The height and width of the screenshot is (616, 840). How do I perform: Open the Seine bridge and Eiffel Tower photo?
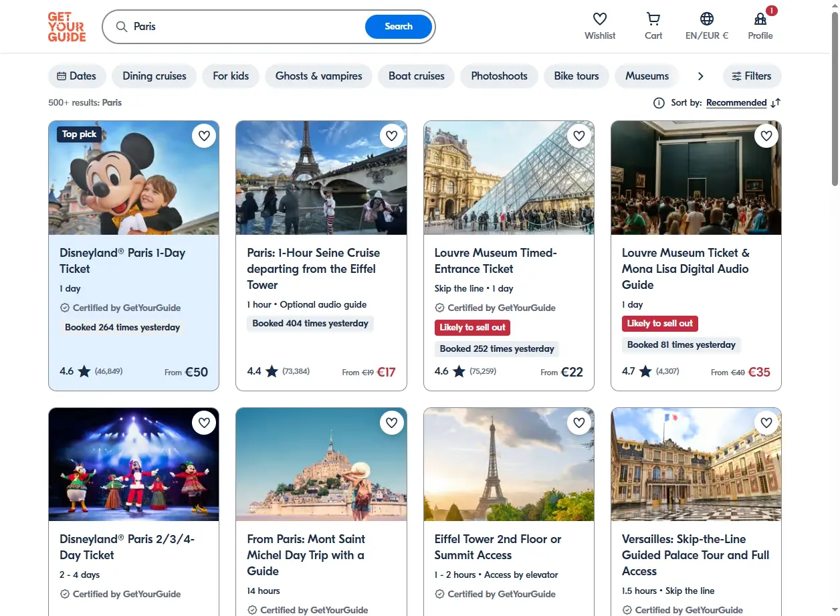click(321, 178)
